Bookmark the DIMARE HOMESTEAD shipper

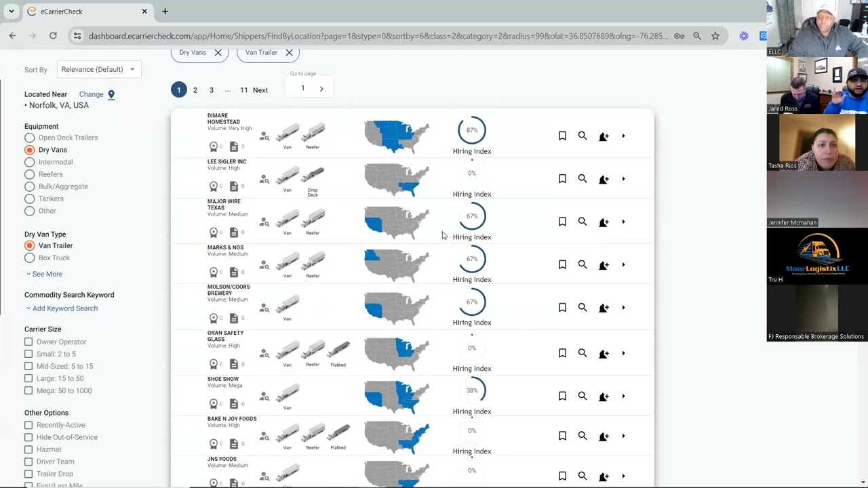tap(562, 136)
